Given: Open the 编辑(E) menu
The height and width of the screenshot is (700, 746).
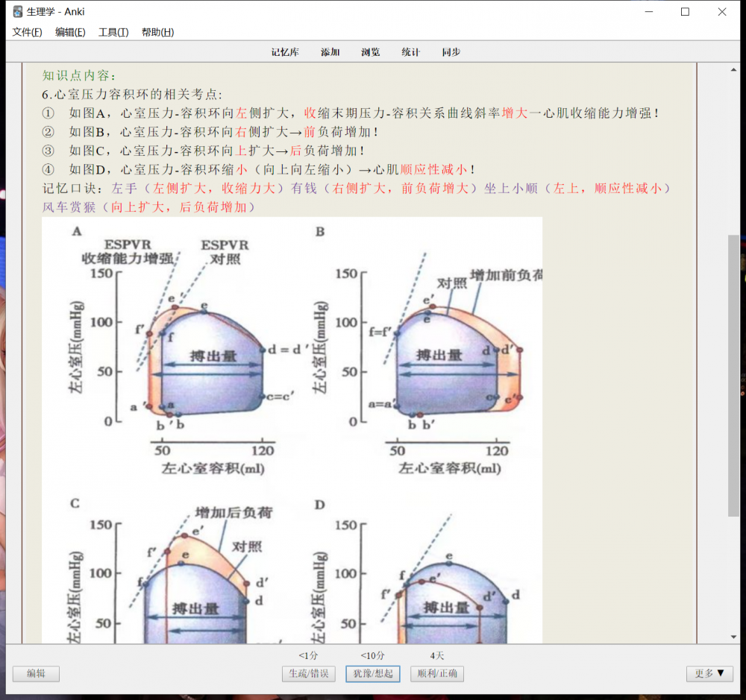Looking at the screenshot, I should coord(70,32).
